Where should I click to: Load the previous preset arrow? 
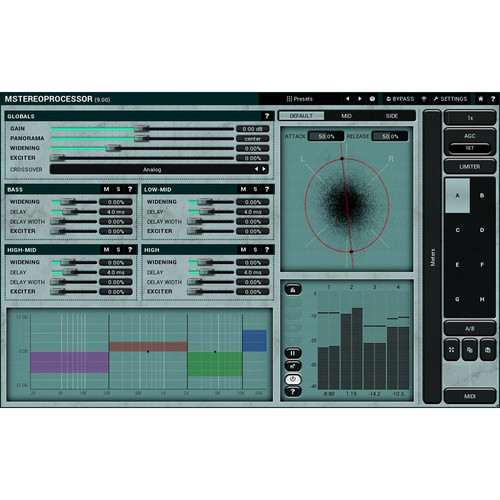click(x=347, y=99)
